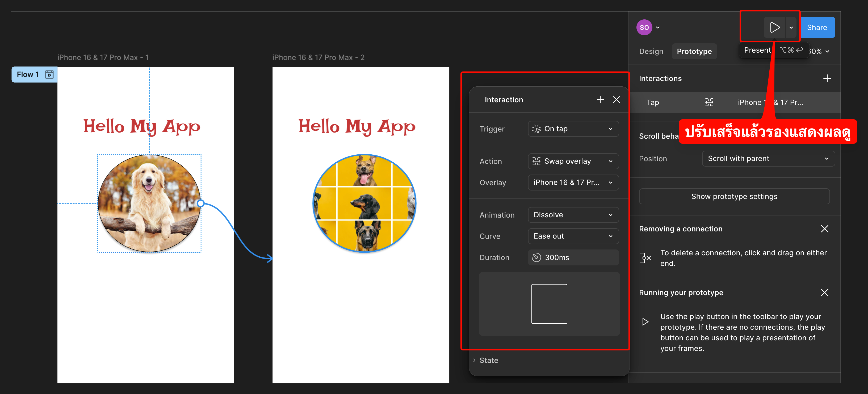Open the present options chevron

coord(791,28)
